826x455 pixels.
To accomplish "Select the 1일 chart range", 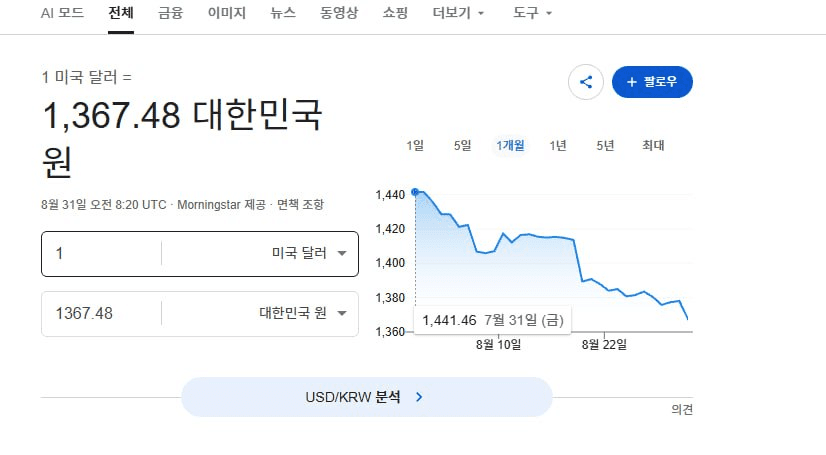I will pyautogui.click(x=415, y=145).
